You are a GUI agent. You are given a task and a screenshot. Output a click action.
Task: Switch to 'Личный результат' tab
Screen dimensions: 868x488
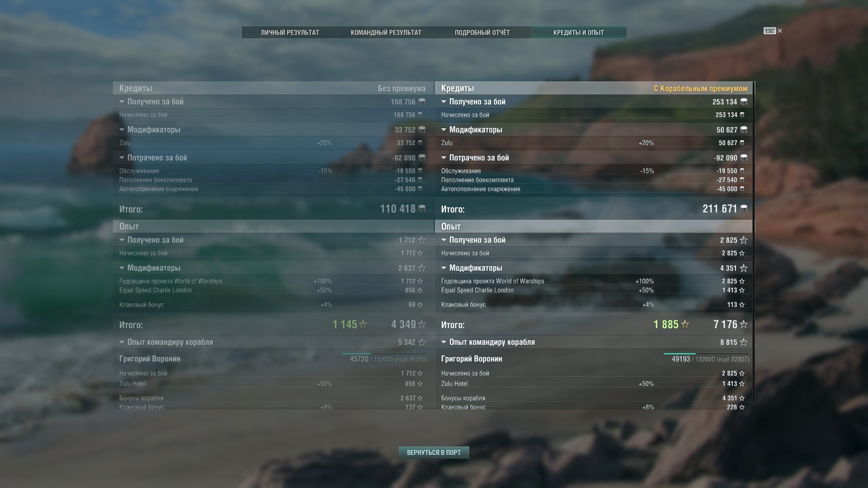point(290,33)
